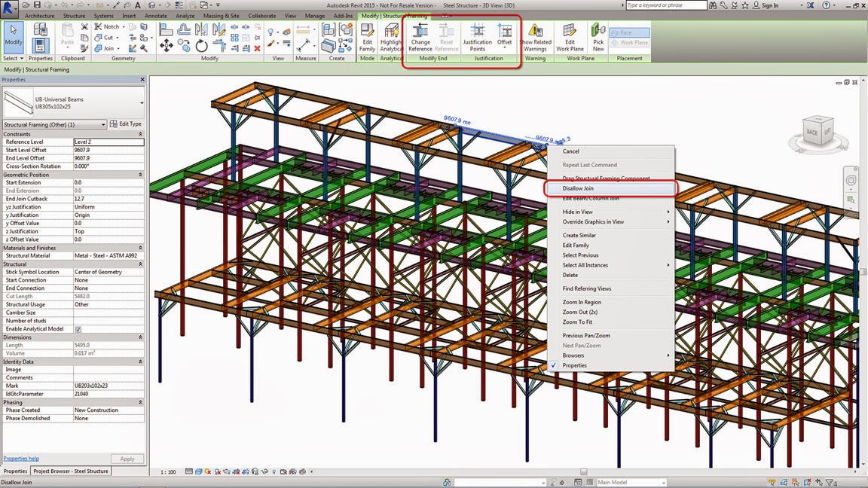Click Pick New work plane icon
Image resolution: width=868 pixels, height=488 pixels.
click(x=598, y=38)
